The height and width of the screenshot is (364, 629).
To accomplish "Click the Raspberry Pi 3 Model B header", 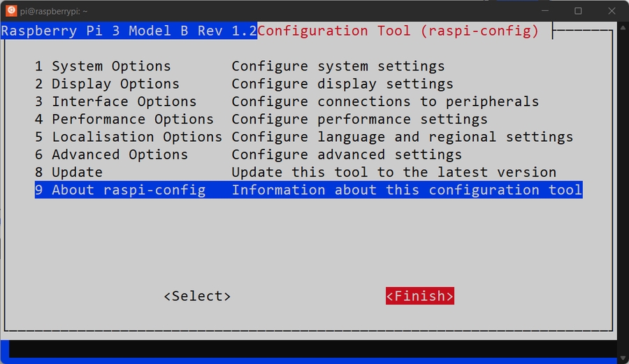I will pos(129,31).
